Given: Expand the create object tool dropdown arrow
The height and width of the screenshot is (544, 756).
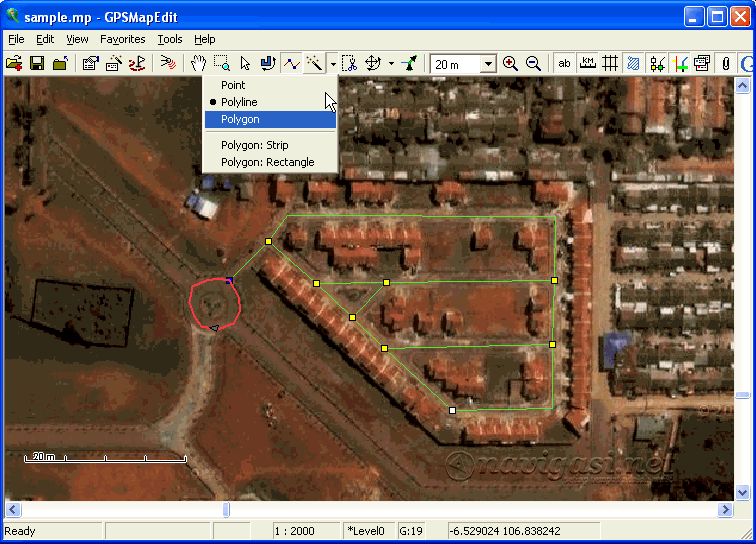Looking at the screenshot, I should [x=333, y=64].
